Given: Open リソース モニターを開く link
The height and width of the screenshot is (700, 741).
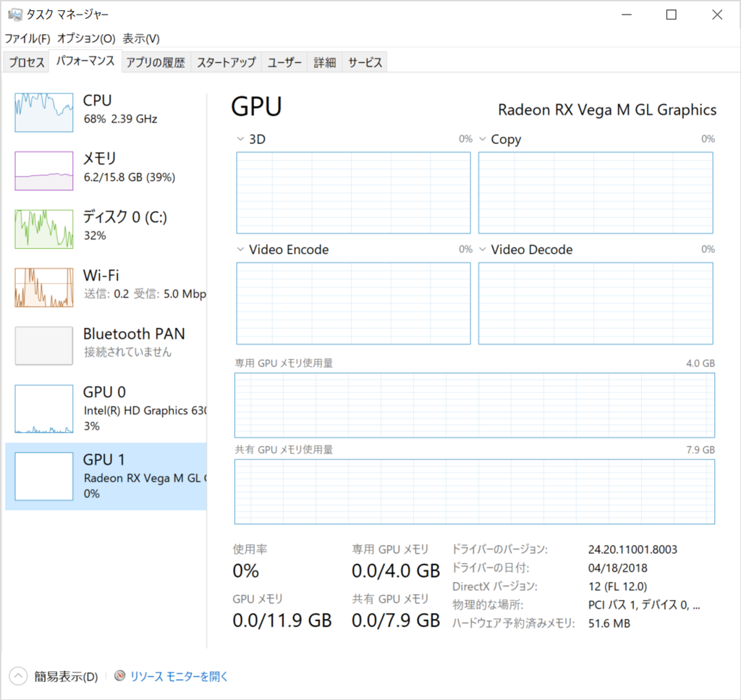Looking at the screenshot, I should point(179,676).
